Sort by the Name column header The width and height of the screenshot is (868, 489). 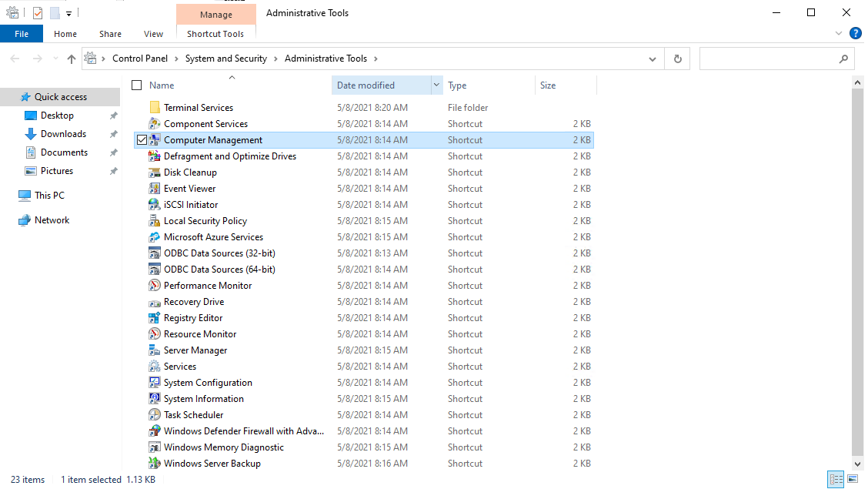tap(162, 85)
